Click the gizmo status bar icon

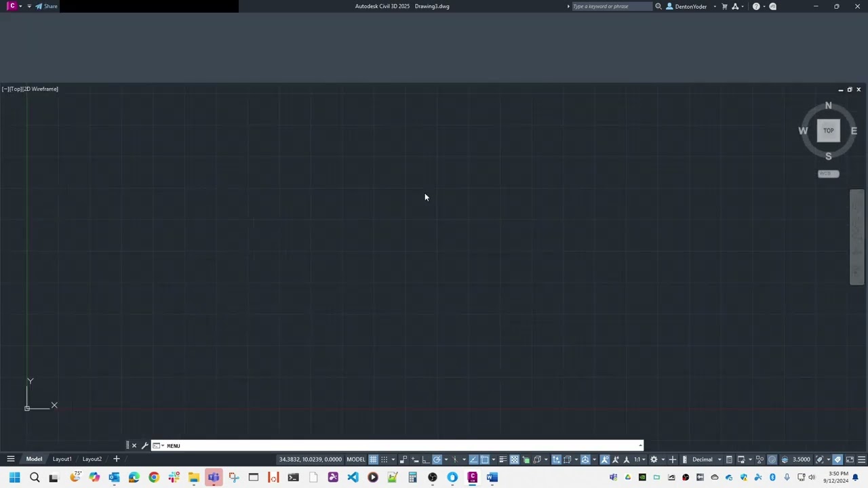585,460
